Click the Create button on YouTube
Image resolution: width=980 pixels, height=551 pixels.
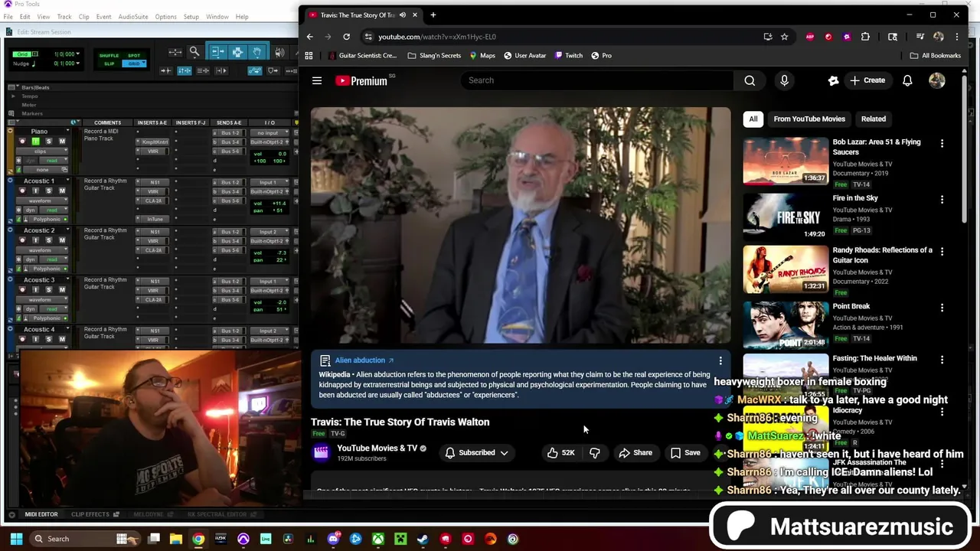867,80
